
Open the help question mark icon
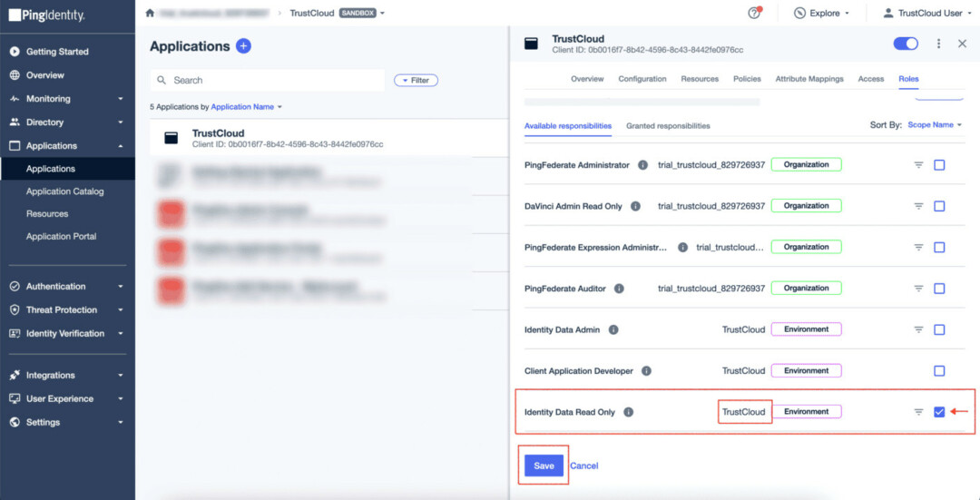[x=754, y=13]
